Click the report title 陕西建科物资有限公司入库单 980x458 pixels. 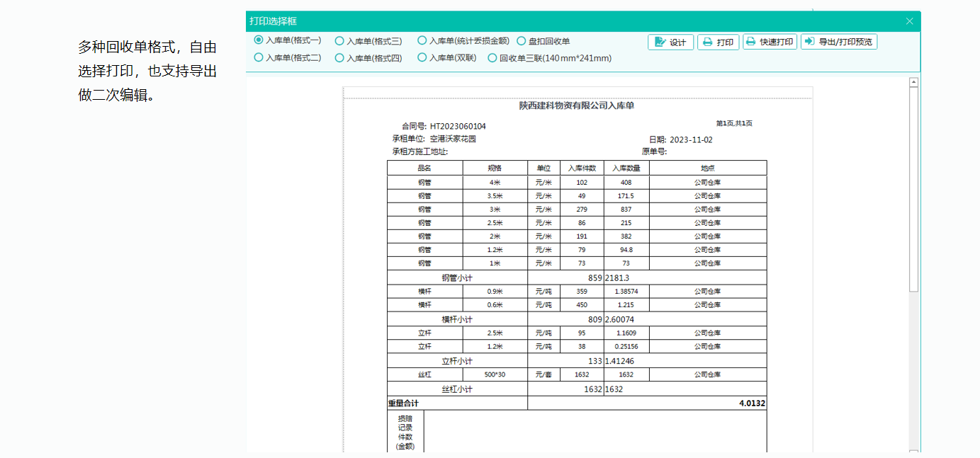coord(577,105)
